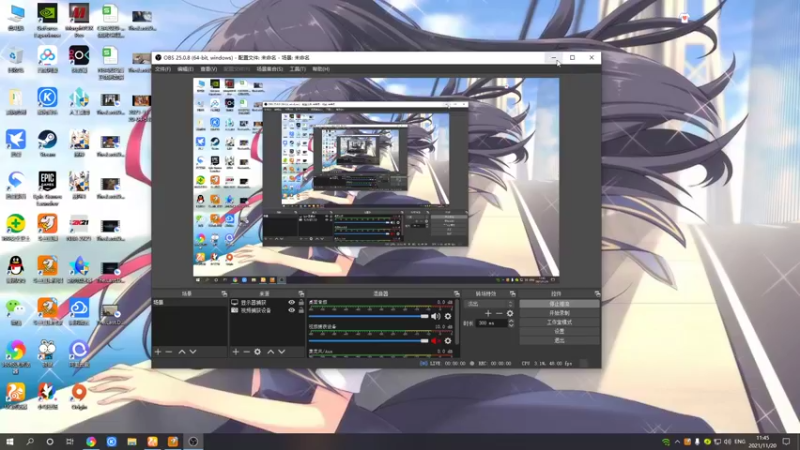
Task: Add a scene transition with plus icon
Action: pyautogui.click(x=488, y=313)
